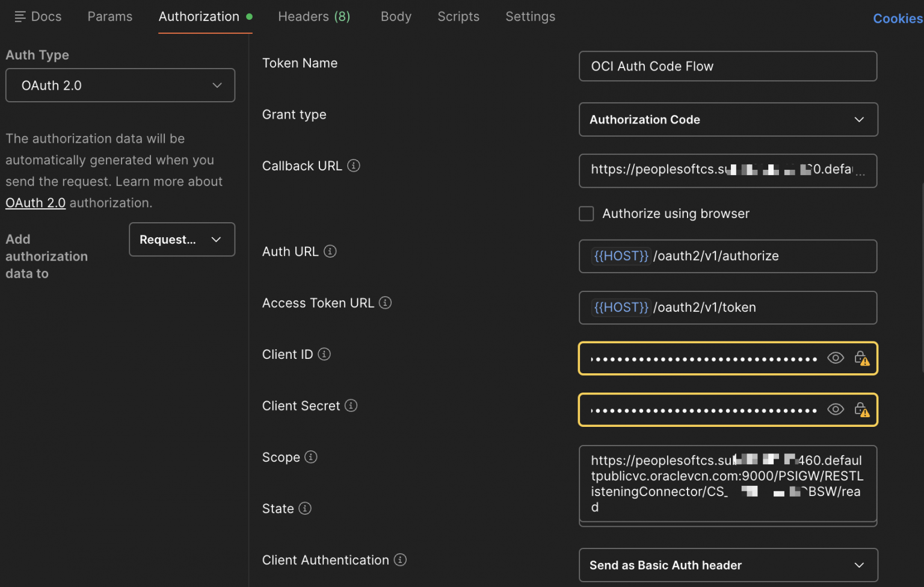
Task: Click the Scope text area
Action: (728, 484)
